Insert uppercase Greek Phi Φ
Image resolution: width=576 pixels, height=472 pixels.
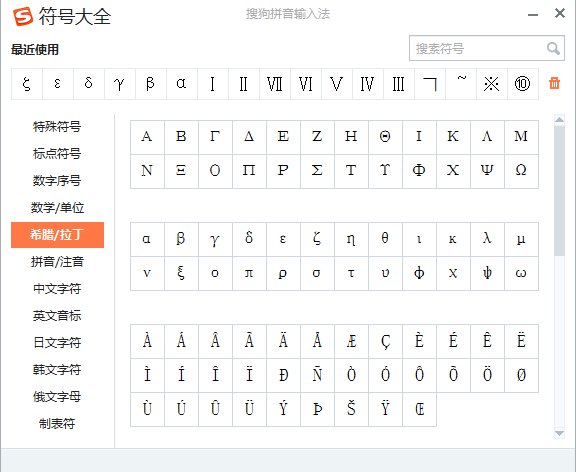(x=419, y=171)
